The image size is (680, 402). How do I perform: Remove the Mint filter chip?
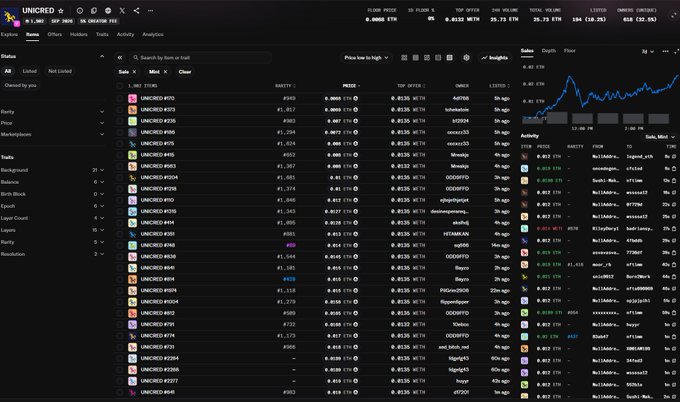click(165, 72)
